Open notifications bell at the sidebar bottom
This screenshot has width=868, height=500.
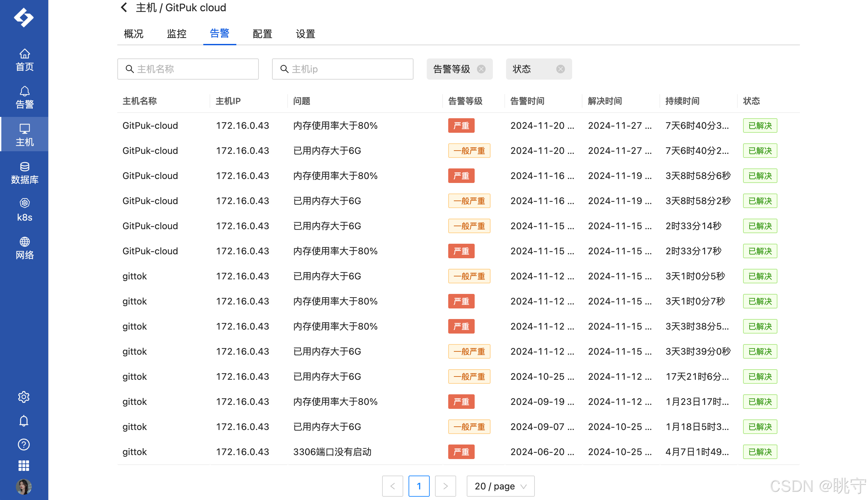pyautogui.click(x=24, y=421)
